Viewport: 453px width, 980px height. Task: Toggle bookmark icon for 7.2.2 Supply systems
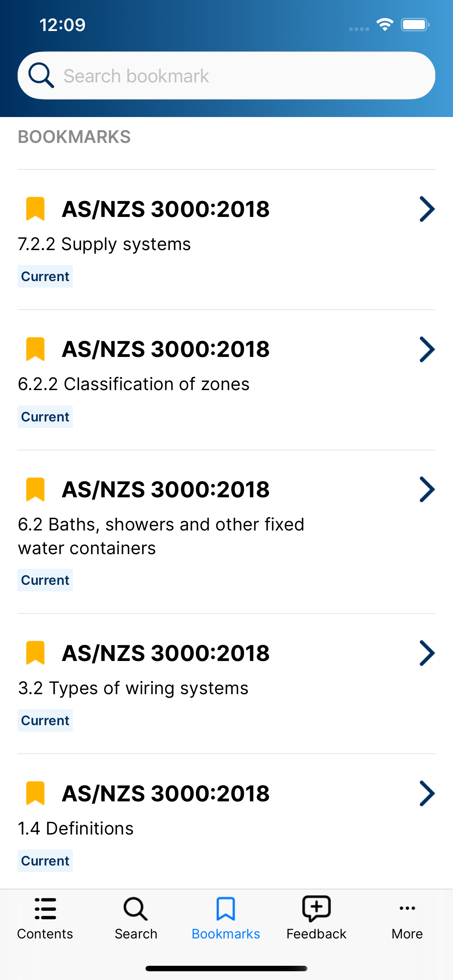tap(35, 209)
